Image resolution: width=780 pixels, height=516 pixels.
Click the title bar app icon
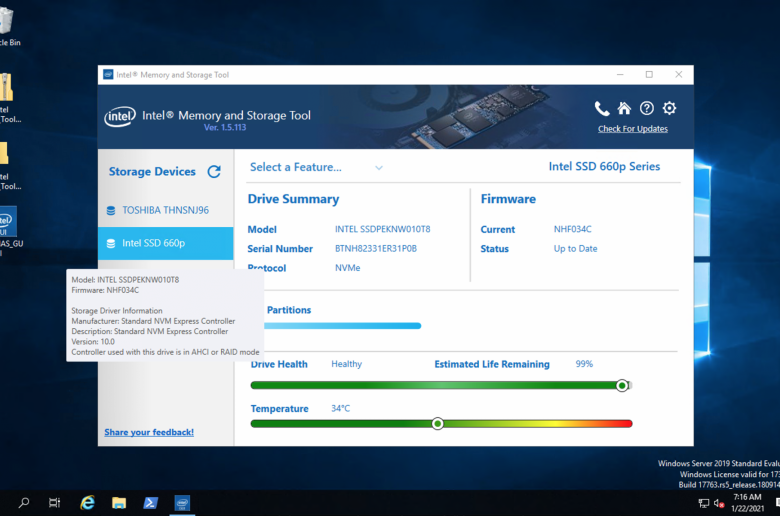pyautogui.click(x=108, y=75)
